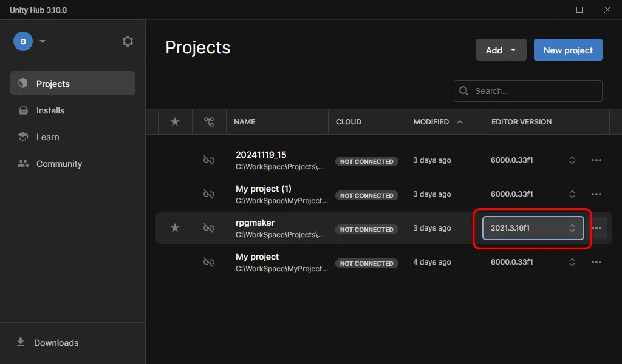
Task: Open the Learn section
Action: [47, 137]
